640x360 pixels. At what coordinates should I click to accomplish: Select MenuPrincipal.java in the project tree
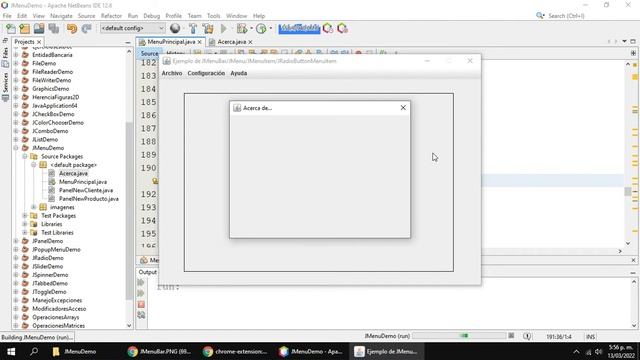83,182
